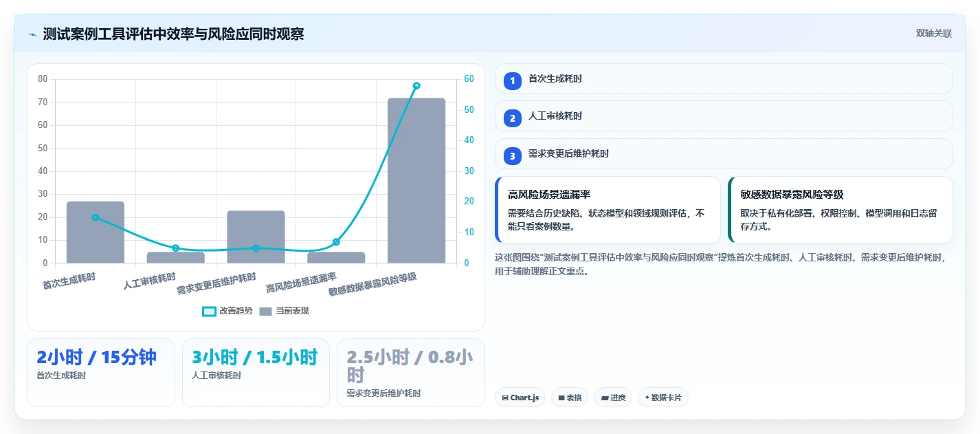Image resolution: width=980 pixels, height=434 pixels.
Task: Click the Chart.js tag chip
Action: [x=520, y=398]
